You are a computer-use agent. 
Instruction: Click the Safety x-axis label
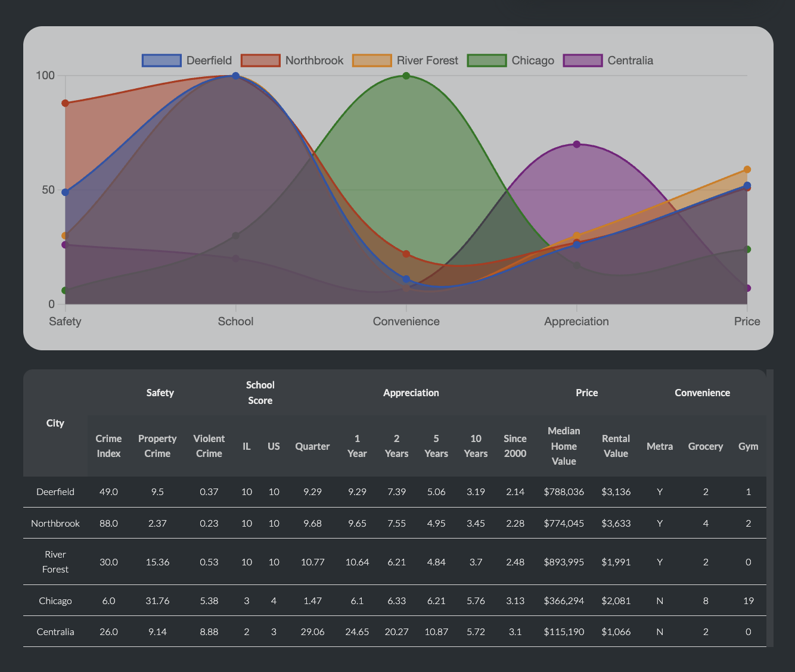point(65,321)
